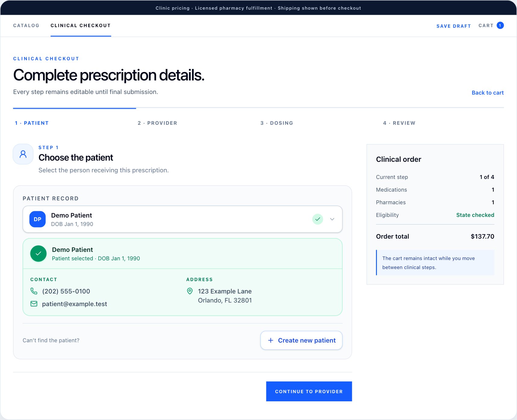Click the DP avatar badge in patient record
This screenshot has height=420, width=517.
click(x=37, y=219)
